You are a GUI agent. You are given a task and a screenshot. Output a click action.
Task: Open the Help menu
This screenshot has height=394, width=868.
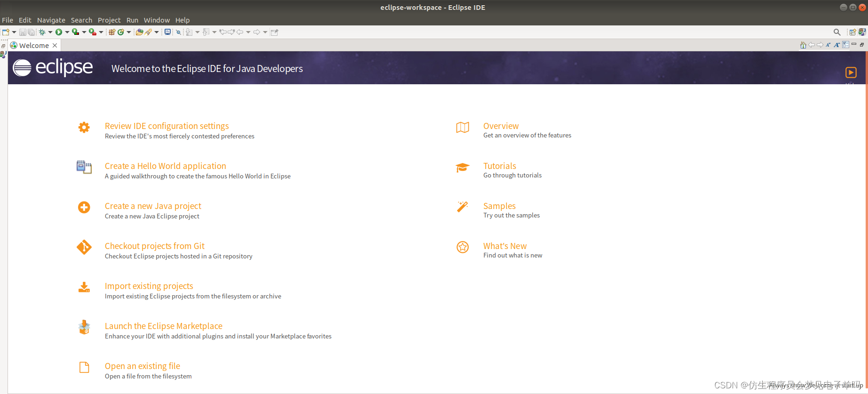click(182, 20)
